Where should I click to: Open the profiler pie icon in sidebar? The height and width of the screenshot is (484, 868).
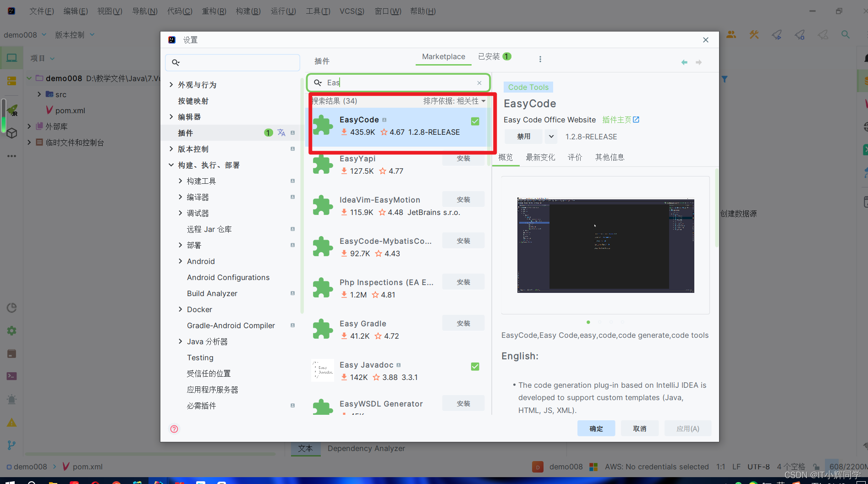(11, 308)
